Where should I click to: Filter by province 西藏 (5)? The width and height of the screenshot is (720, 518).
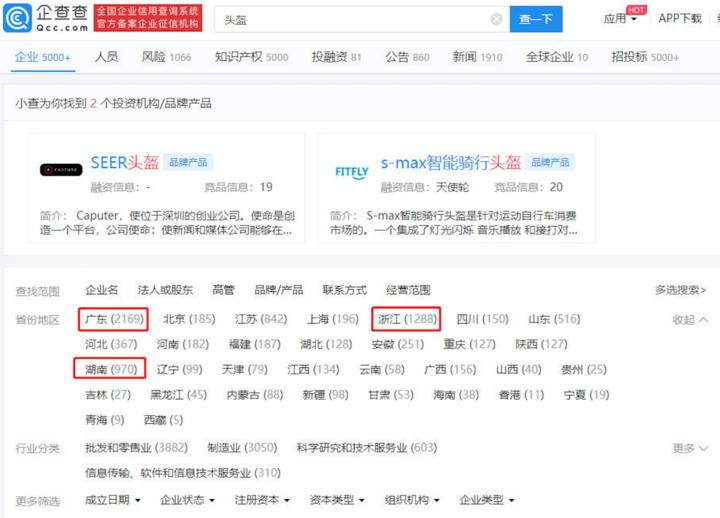163,420
